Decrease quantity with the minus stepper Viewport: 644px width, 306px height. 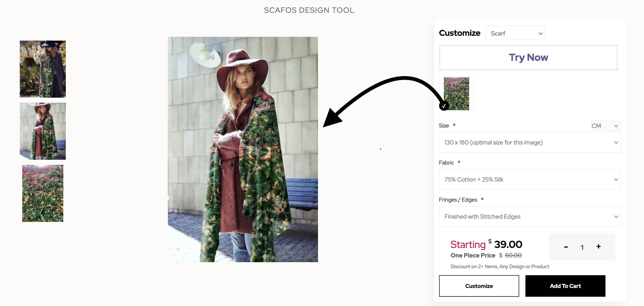pos(566,247)
